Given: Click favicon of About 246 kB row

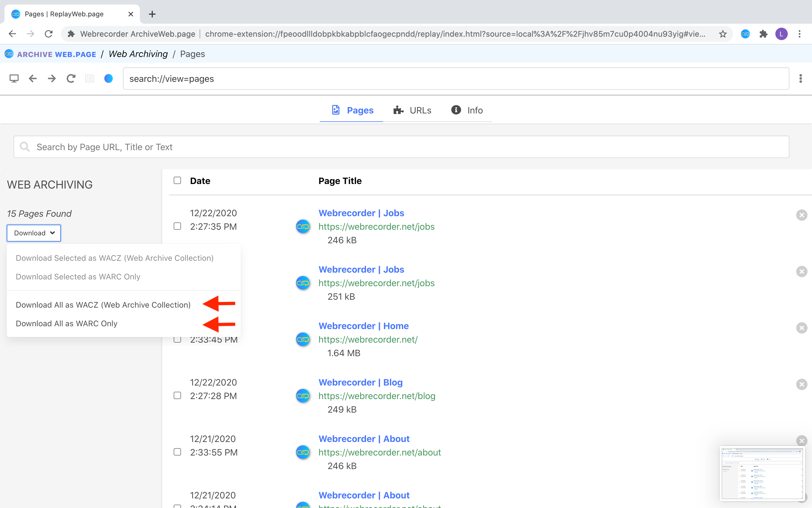Looking at the screenshot, I should [303, 452].
